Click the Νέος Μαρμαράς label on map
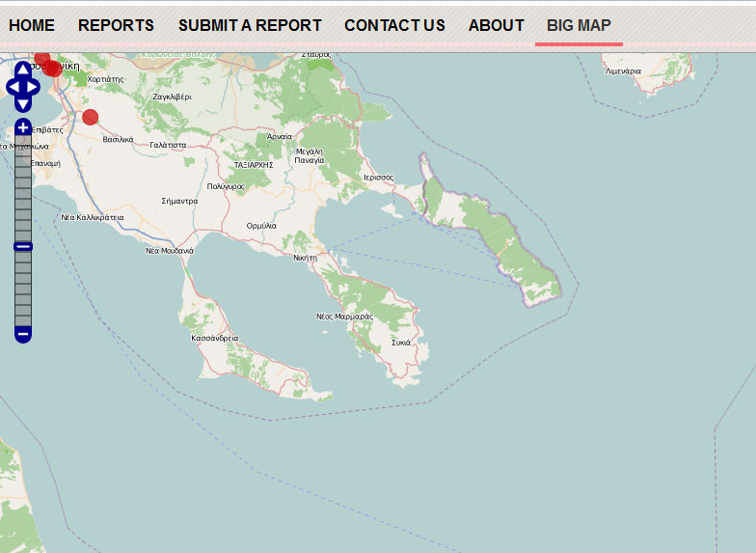The width and height of the screenshot is (756, 553). coord(344,317)
